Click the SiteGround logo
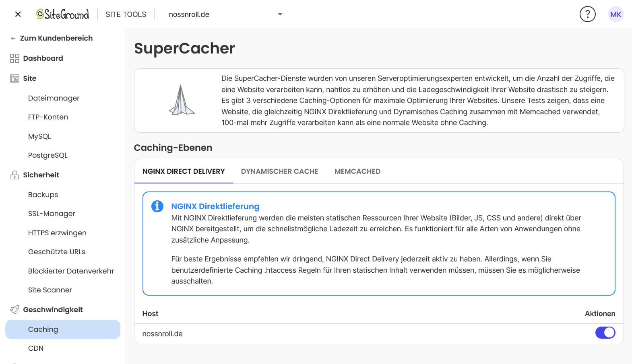The width and height of the screenshot is (632, 364). [63, 14]
